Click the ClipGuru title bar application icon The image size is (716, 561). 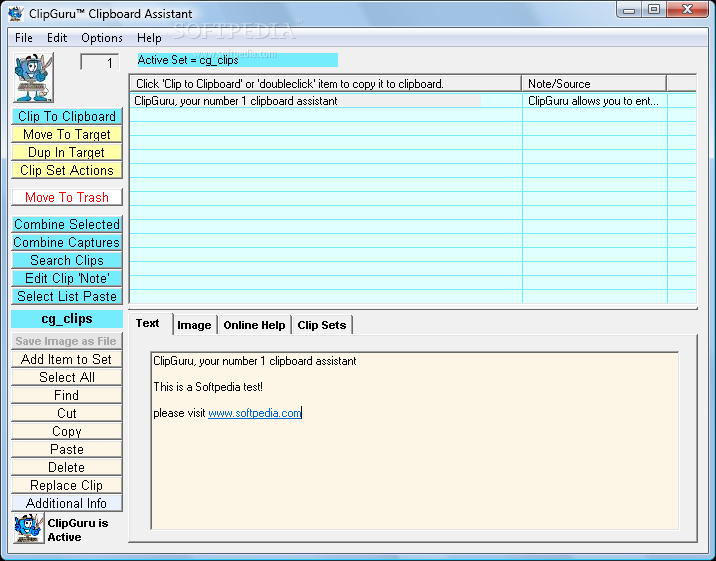[x=16, y=13]
